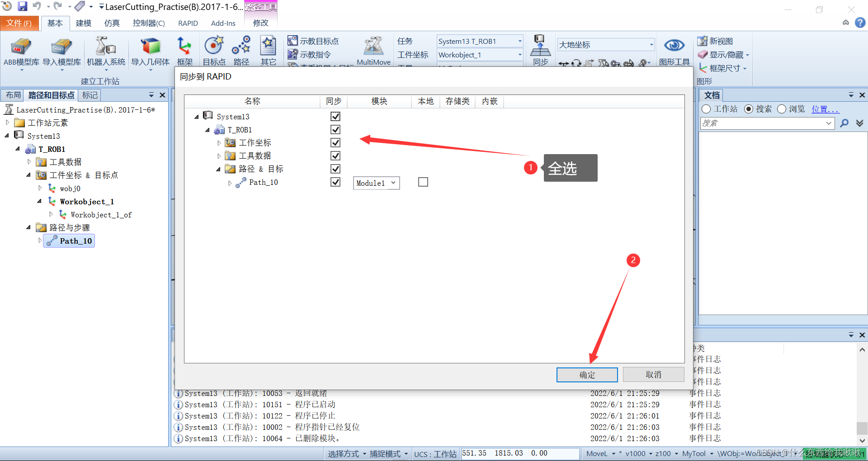The height and width of the screenshot is (461, 868).
Task: Expand Path_10 node in the dialog
Action: (230, 183)
